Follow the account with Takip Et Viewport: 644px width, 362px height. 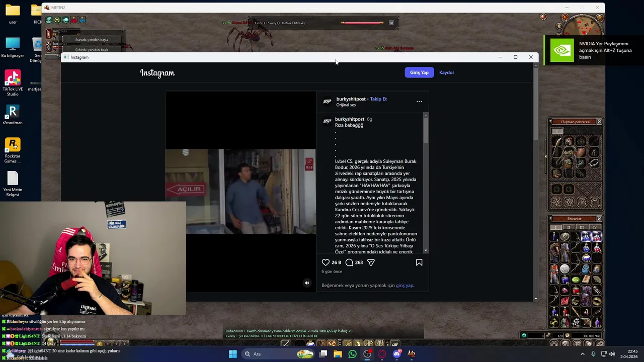(x=378, y=99)
